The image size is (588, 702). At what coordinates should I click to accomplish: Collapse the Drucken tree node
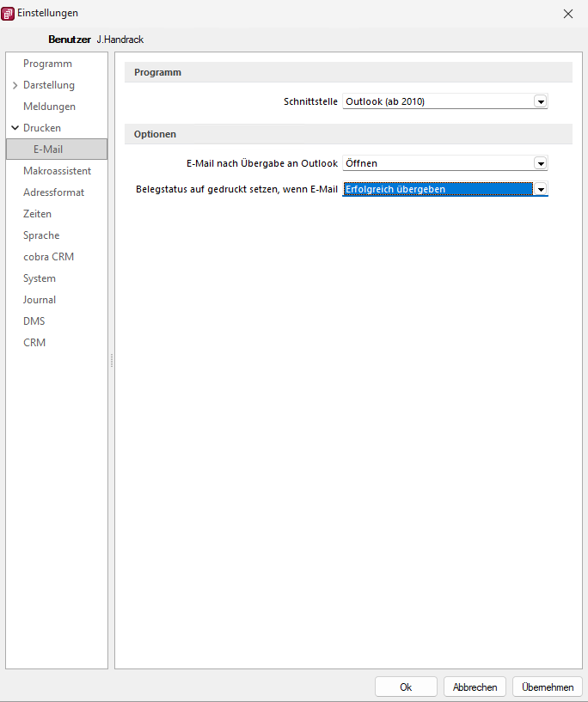tap(15, 128)
